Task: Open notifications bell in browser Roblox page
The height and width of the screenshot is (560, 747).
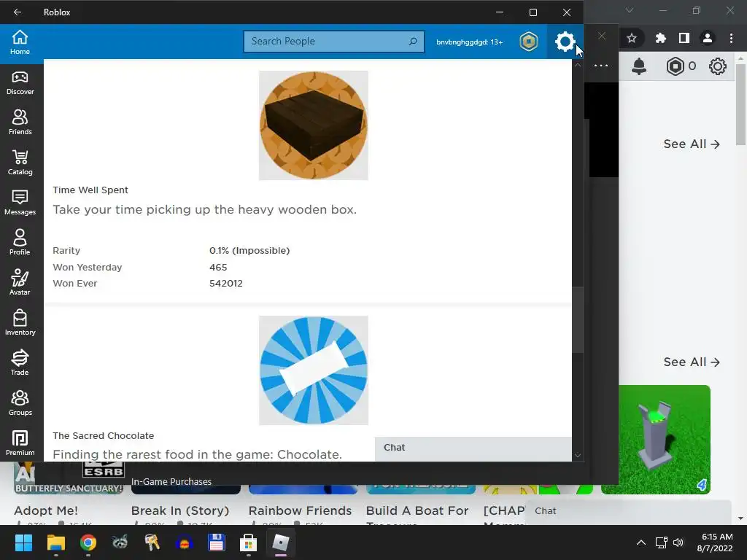Action: [x=639, y=66]
